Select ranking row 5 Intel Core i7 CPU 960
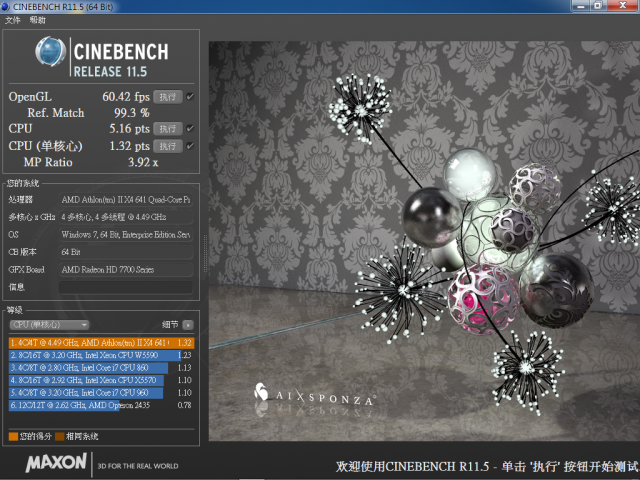The width and height of the screenshot is (640, 480). click(101, 393)
